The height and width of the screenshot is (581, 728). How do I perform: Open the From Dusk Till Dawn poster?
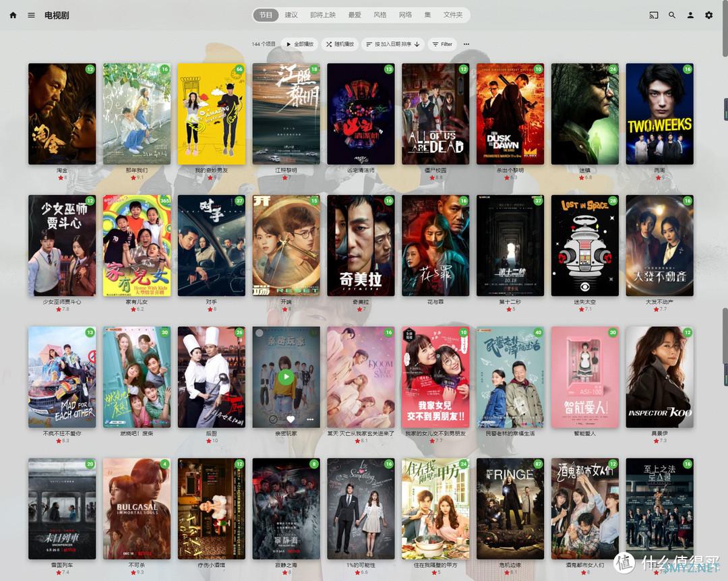click(x=510, y=114)
